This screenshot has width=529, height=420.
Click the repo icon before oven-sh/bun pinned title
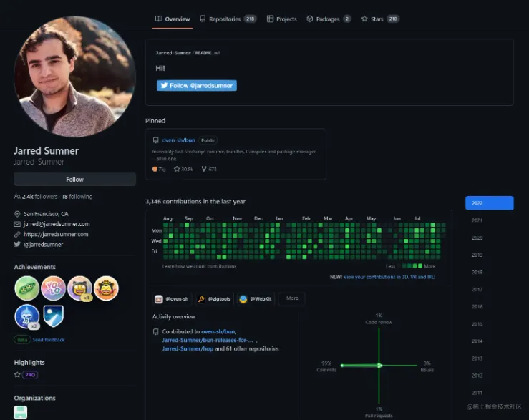click(155, 140)
